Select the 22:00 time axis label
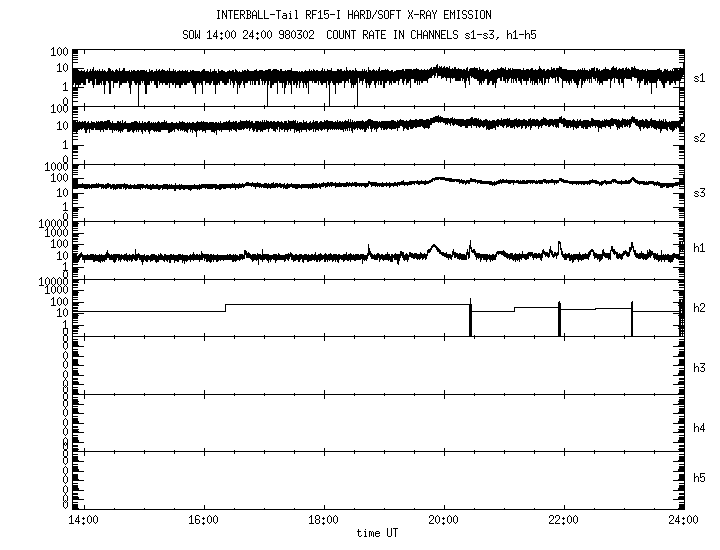720x550 pixels. [563, 521]
